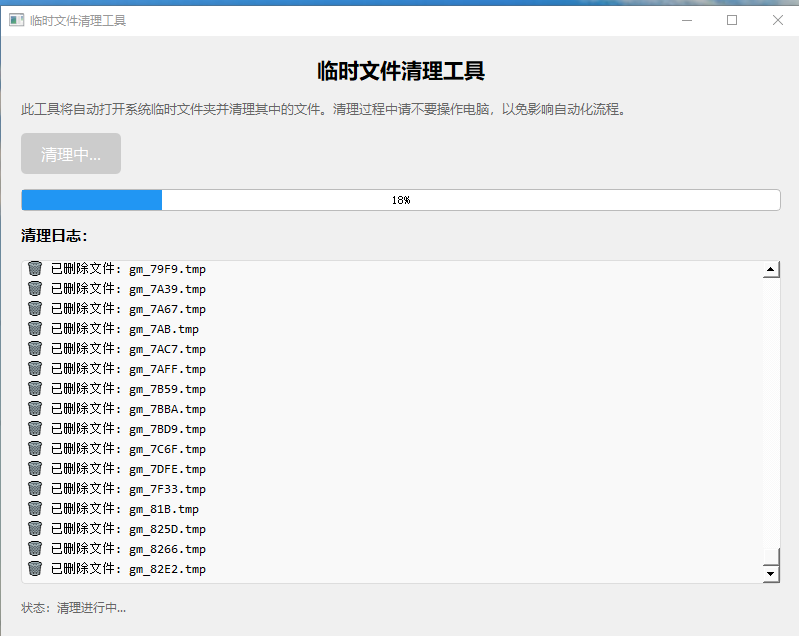Click trash icon beside gm_7C6F.tmp
Screen dimensions: 799x636
click(35, 449)
